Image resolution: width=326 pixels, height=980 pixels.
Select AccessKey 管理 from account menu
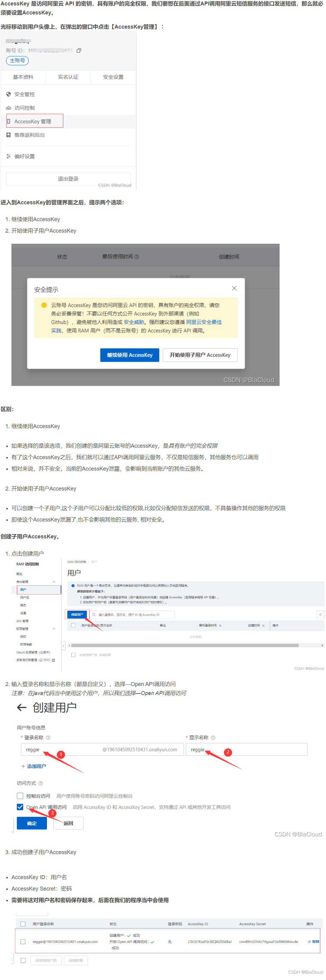tap(33, 121)
